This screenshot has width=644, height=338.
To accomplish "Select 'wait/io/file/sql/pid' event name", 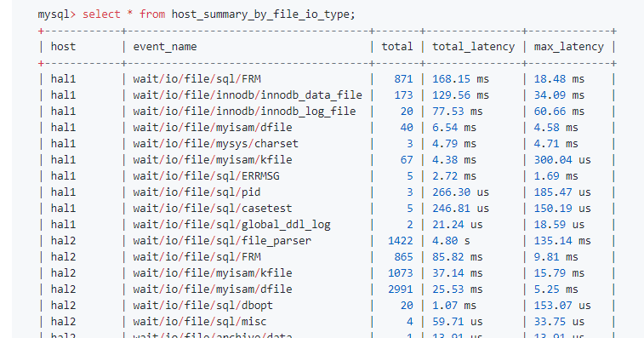I will [197, 192].
